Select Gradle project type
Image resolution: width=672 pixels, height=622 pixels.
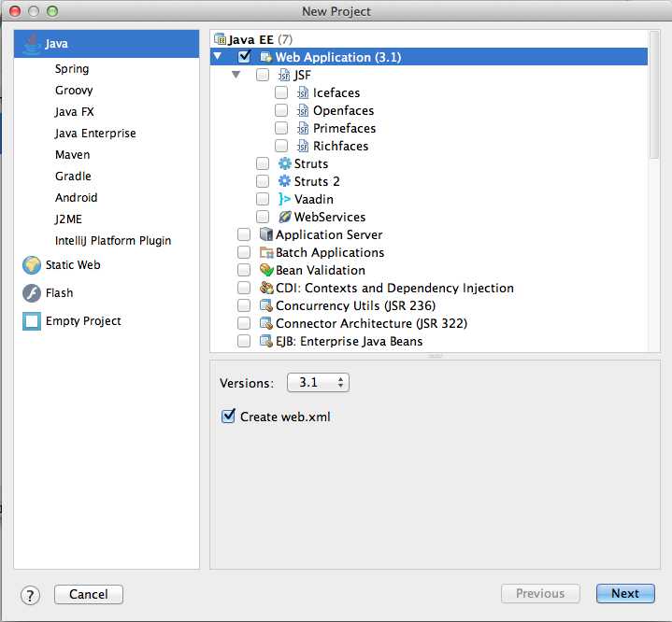[73, 177]
